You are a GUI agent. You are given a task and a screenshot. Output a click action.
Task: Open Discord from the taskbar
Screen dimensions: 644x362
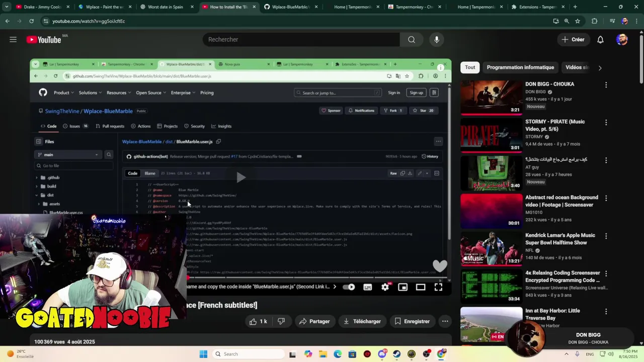click(382, 354)
